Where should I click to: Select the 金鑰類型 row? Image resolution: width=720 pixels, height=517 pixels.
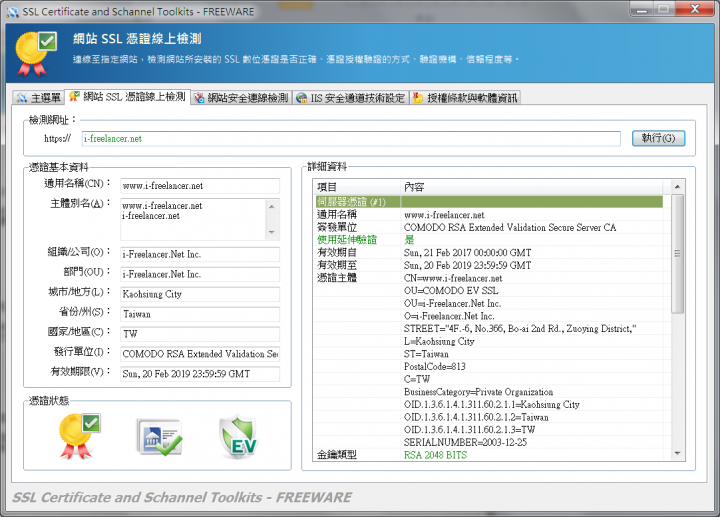489,455
